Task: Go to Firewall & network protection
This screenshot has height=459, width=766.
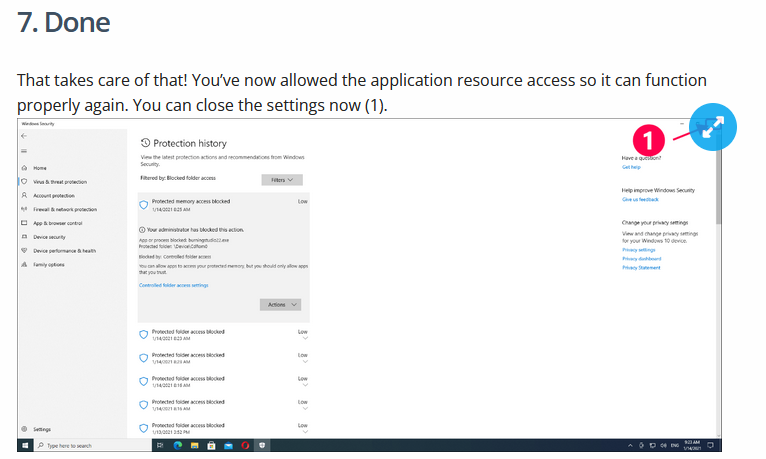Action: [65, 209]
